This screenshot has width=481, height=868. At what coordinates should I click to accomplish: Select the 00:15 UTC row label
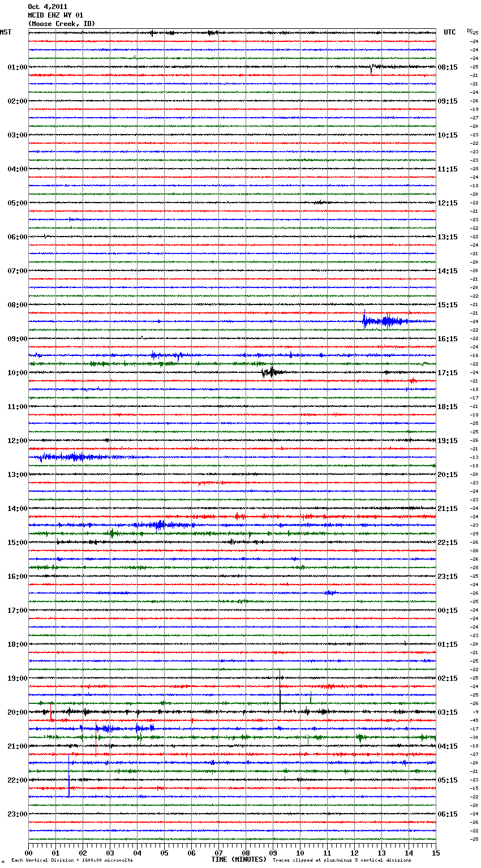tap(447, 611)
